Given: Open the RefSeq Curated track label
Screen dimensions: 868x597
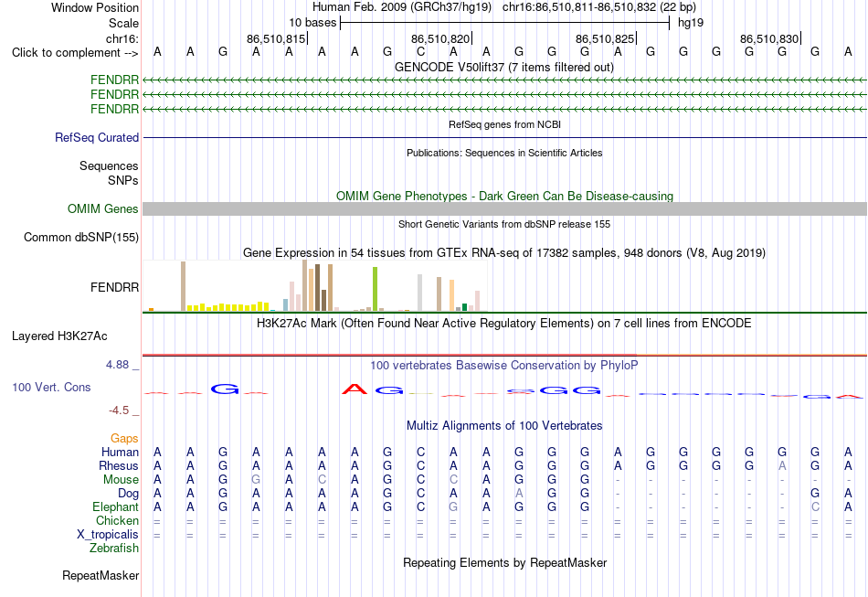Looking at the screenshot, I should [96, 137].
